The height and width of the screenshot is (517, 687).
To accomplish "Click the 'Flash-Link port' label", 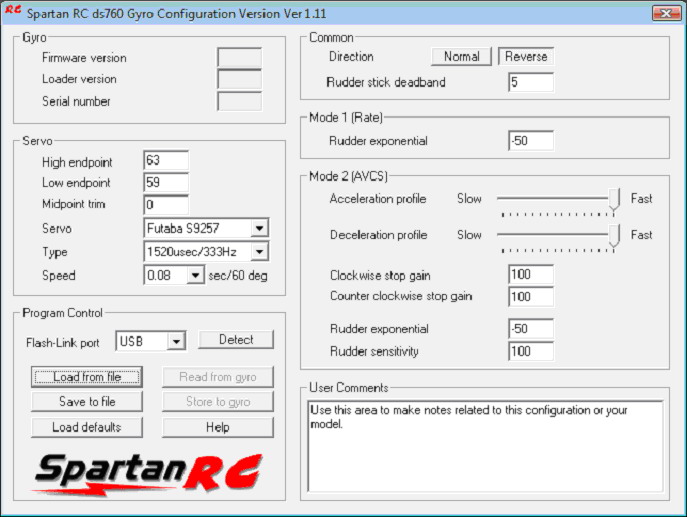I will pos(63,343).
